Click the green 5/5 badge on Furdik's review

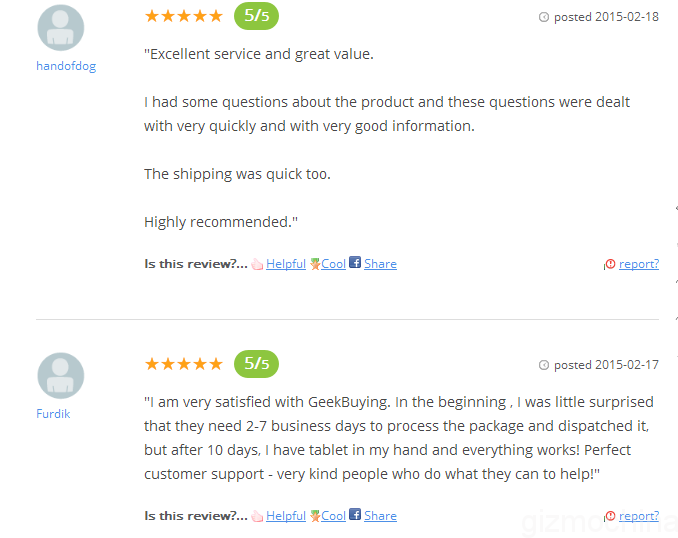(256, 364)
